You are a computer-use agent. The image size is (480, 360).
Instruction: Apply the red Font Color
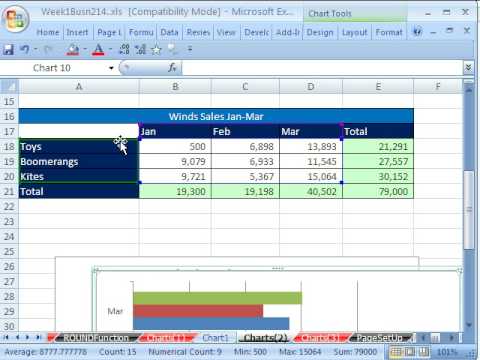(98, 50)
